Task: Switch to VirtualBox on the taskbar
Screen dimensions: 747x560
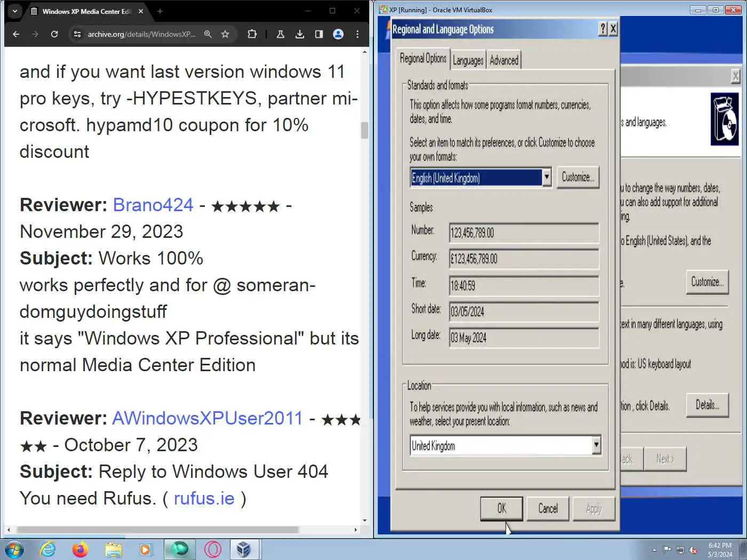Action: click(x=244, y=549)
